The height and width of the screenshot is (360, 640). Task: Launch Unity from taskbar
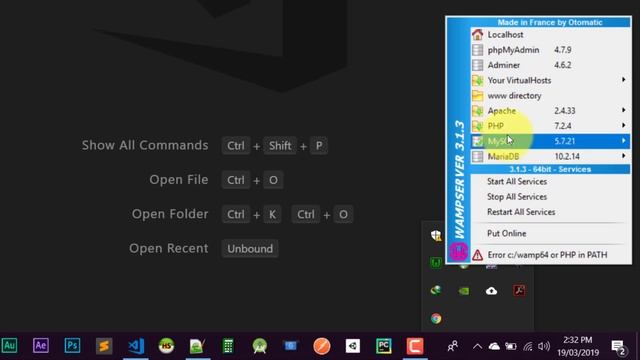pyautogui.click(x=353, y=346)
